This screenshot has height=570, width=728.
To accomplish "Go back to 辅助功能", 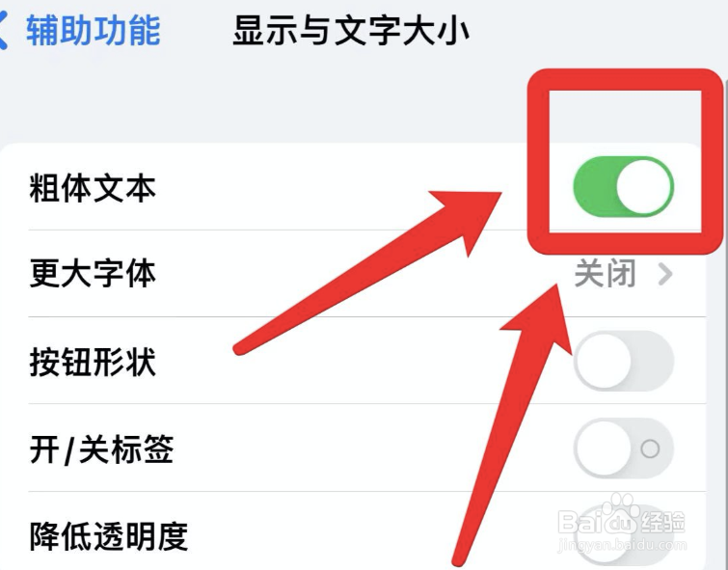I will click(x=93, y=31).
